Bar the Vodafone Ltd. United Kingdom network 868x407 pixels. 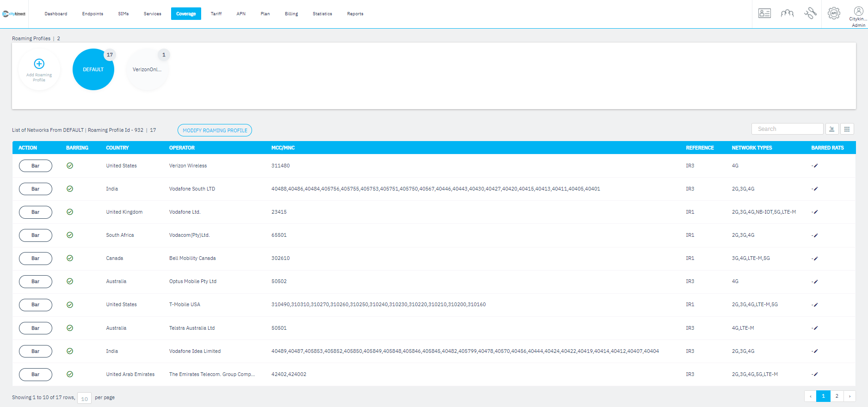36,212
